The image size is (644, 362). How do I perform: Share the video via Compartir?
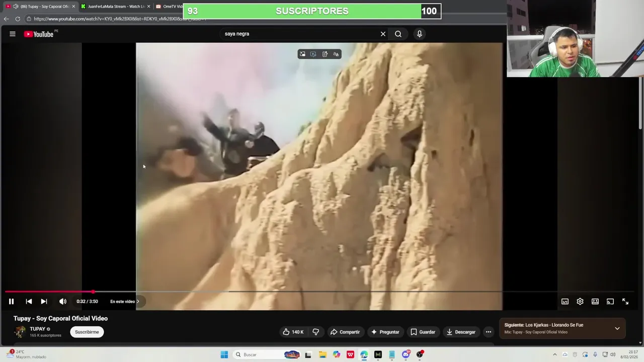pos(345,332)
